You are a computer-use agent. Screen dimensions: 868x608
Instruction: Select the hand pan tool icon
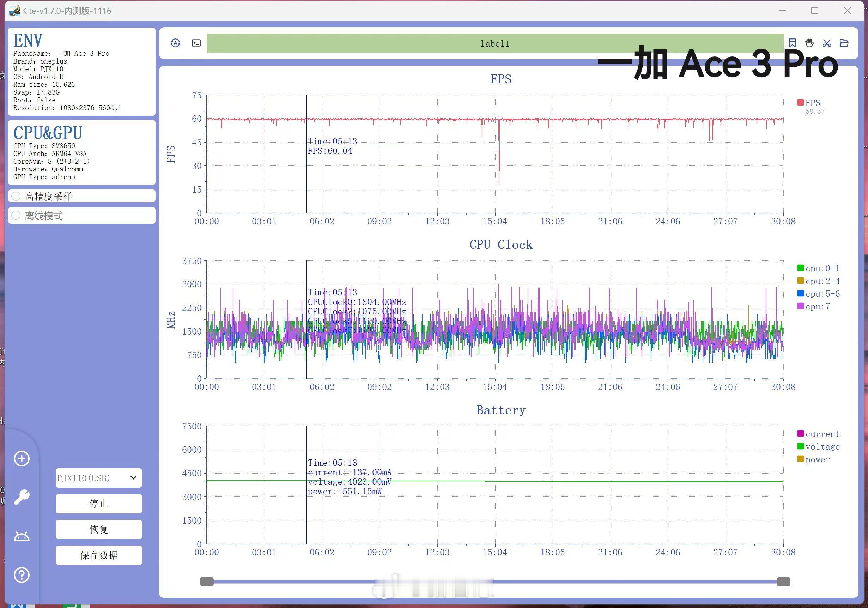click(x=809, y=43)
